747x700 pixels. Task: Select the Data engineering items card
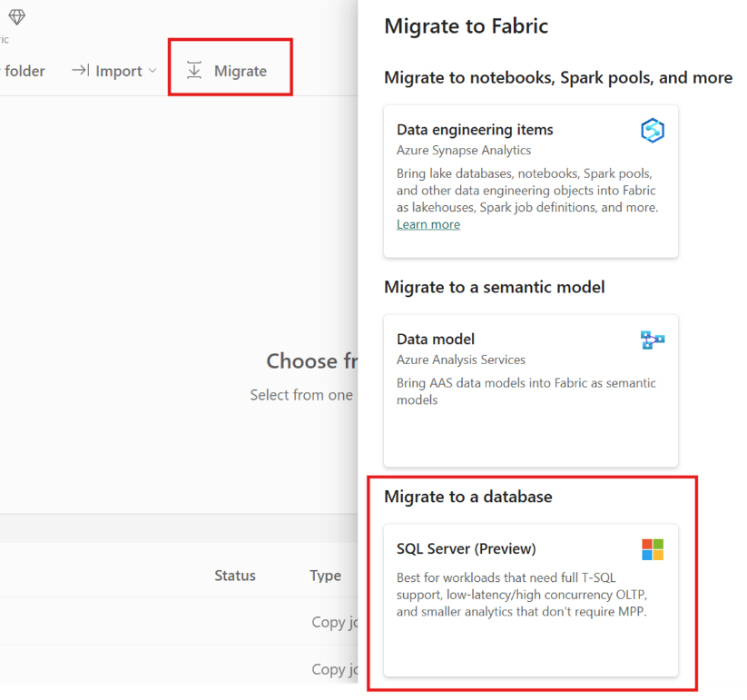click(530, 181)
